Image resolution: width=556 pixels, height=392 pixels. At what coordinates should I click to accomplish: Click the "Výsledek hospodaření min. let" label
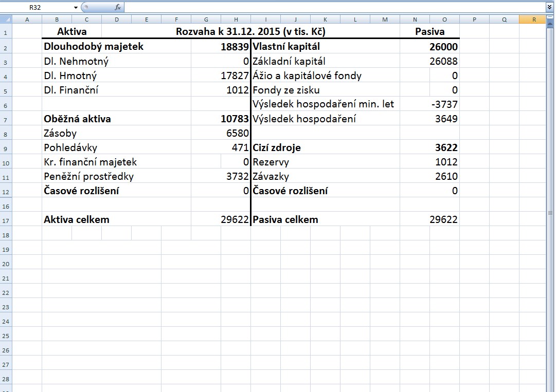point(324,104)
